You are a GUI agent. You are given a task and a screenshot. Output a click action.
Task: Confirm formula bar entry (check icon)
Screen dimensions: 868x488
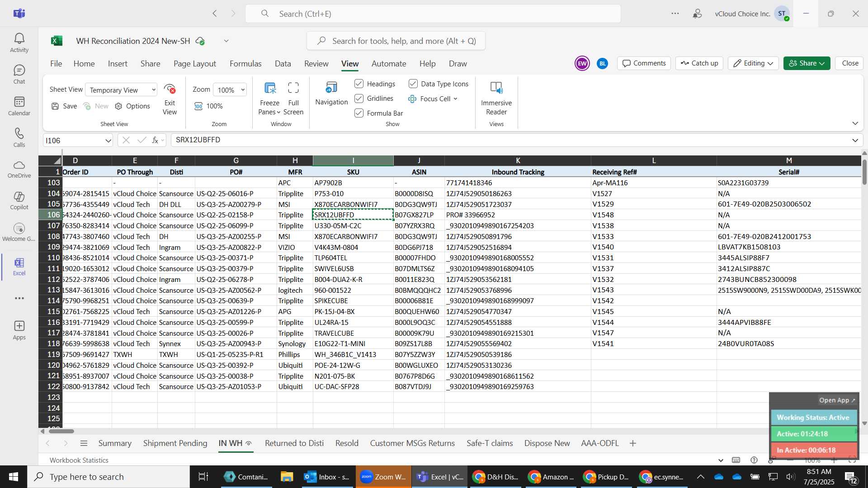coord(142,140)
